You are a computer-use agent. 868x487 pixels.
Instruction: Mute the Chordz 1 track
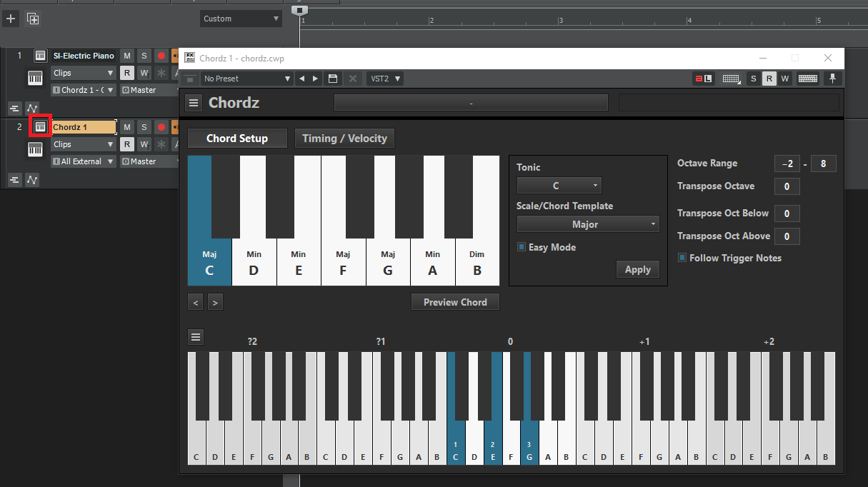[127, 127]
